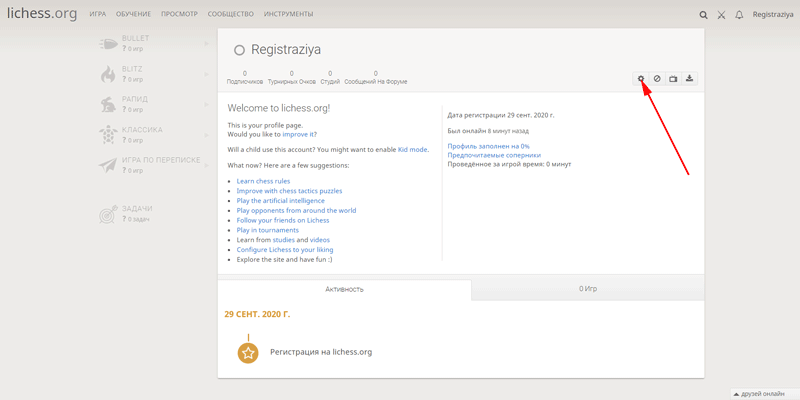This screenshot has height=400, width=800.
Task: Open Профиль заполнен на 0% link
Action: (488, 146)
